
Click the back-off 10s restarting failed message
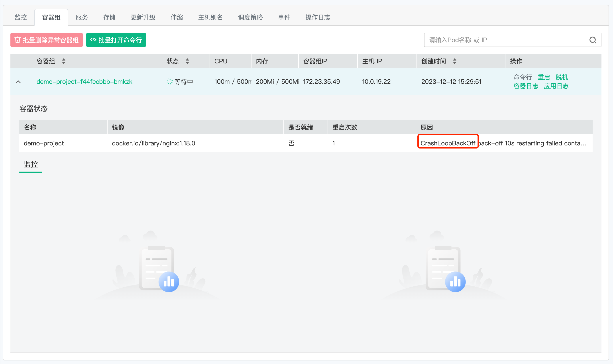tap(532, 143)
